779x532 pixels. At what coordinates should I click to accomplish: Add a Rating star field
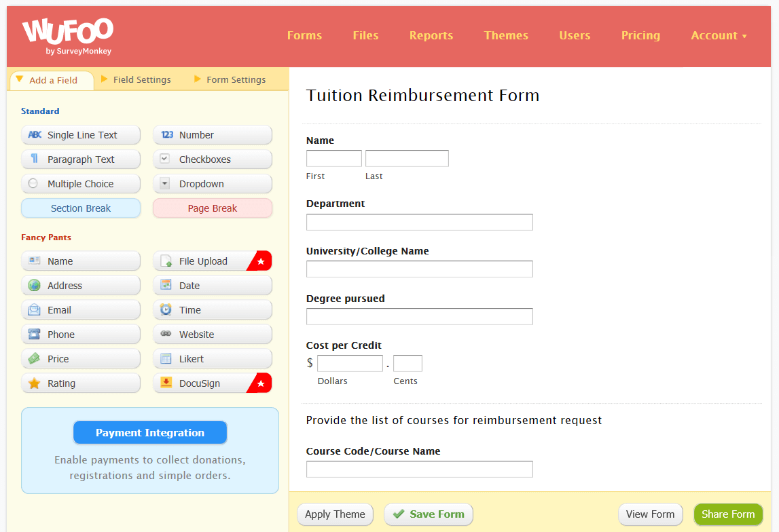coord(80,383)
